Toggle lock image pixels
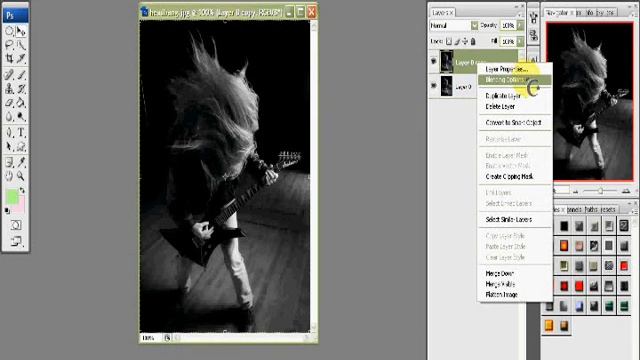This screenshot has height=360, width=640. click(x=457, y=41)
